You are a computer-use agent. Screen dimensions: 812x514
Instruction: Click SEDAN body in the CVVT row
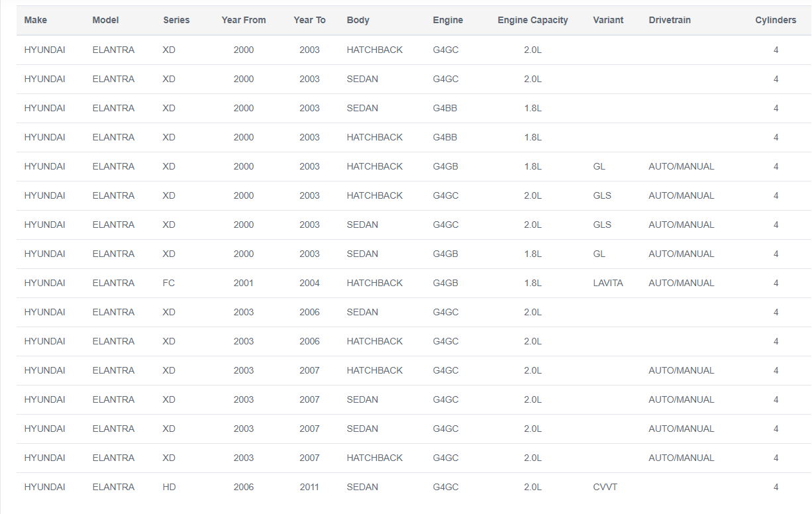[x=362, y=487]
